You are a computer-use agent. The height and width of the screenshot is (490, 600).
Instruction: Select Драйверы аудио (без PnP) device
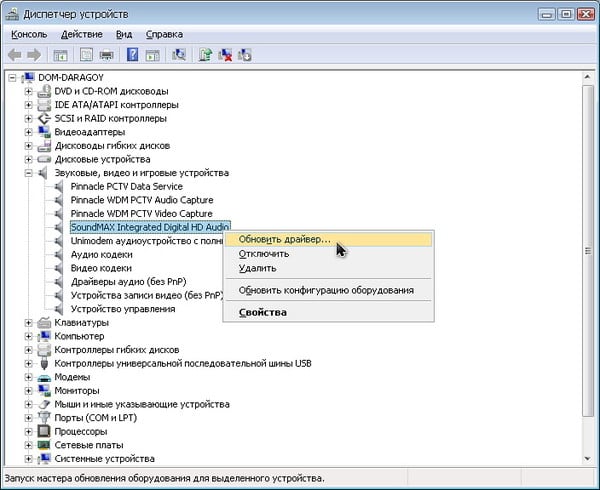[129, 282]
